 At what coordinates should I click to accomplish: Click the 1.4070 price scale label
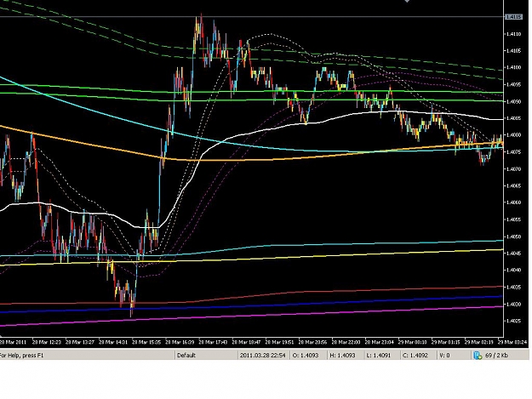pyautogui.click(x=513, y=168)
